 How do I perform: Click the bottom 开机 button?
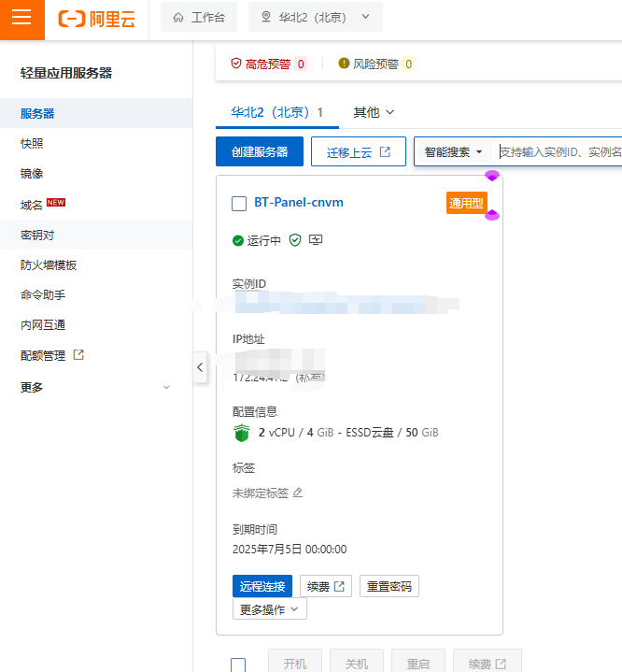click(x=295, y=663)
